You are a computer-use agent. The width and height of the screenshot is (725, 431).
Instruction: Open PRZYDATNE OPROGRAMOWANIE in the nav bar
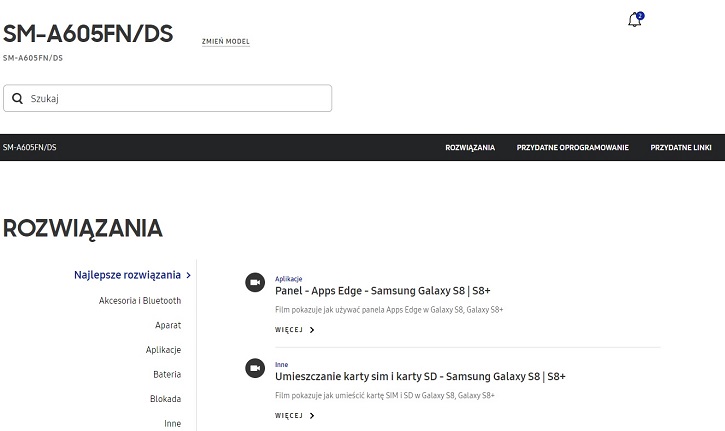pos(572,148)
